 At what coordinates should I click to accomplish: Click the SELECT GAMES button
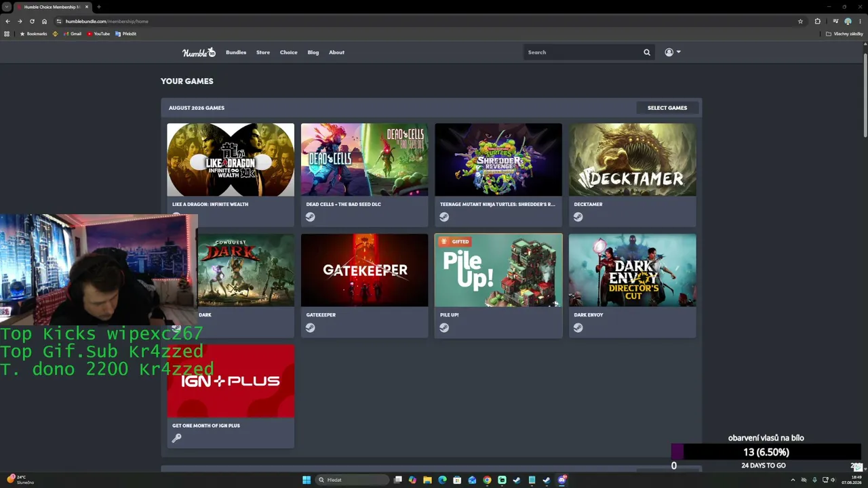(667, 108)
